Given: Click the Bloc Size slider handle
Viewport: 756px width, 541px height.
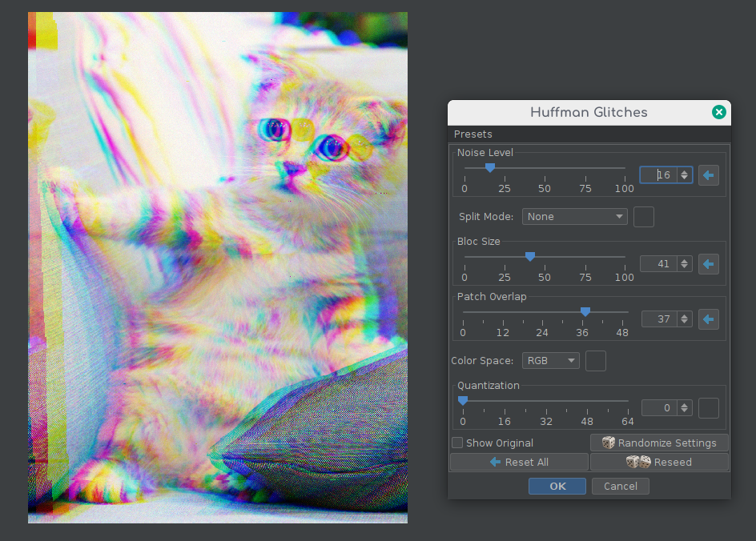Looking at the screenshot, I should (530, 256).
